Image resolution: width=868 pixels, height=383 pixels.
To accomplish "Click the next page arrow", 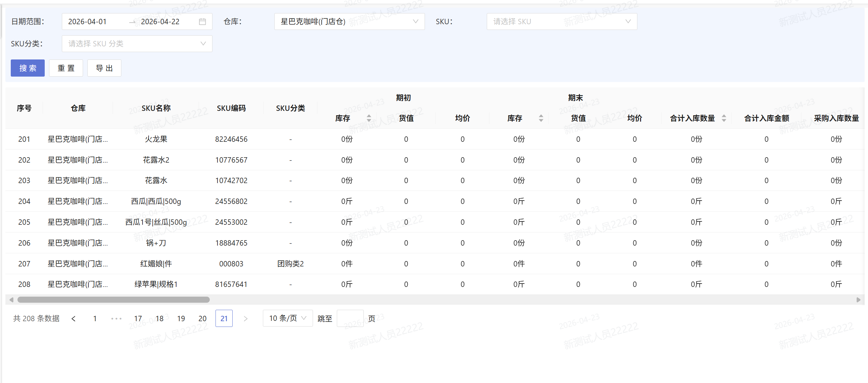I will point(245,318).
